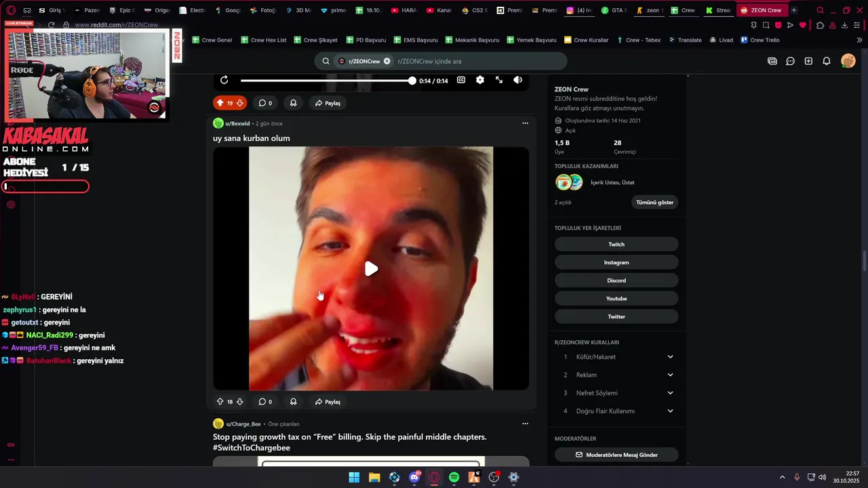Open the Crew Trello bookmark
Image resolution: width=868 pixels, height=488 pixels.
760,40
